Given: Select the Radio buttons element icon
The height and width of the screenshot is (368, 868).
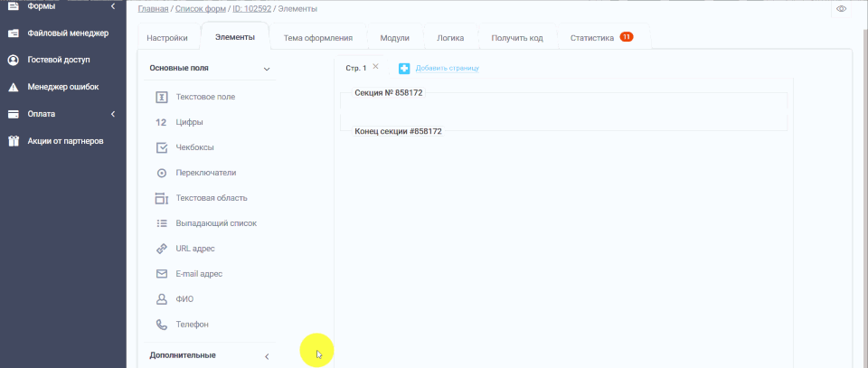Looking at the screenshot, I should click(162, 173).
